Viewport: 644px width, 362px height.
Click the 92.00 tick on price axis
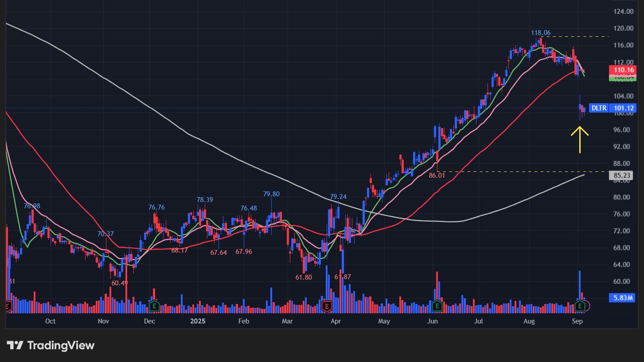(623, 147)
